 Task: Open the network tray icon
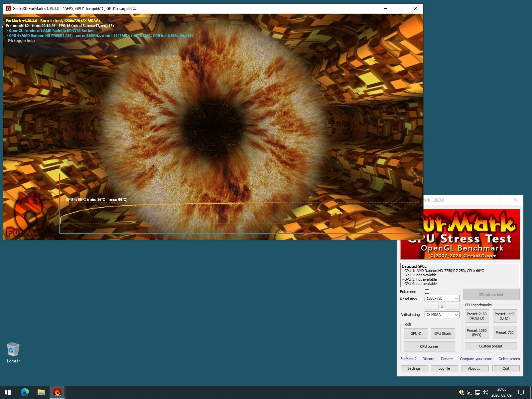point(477,392)
